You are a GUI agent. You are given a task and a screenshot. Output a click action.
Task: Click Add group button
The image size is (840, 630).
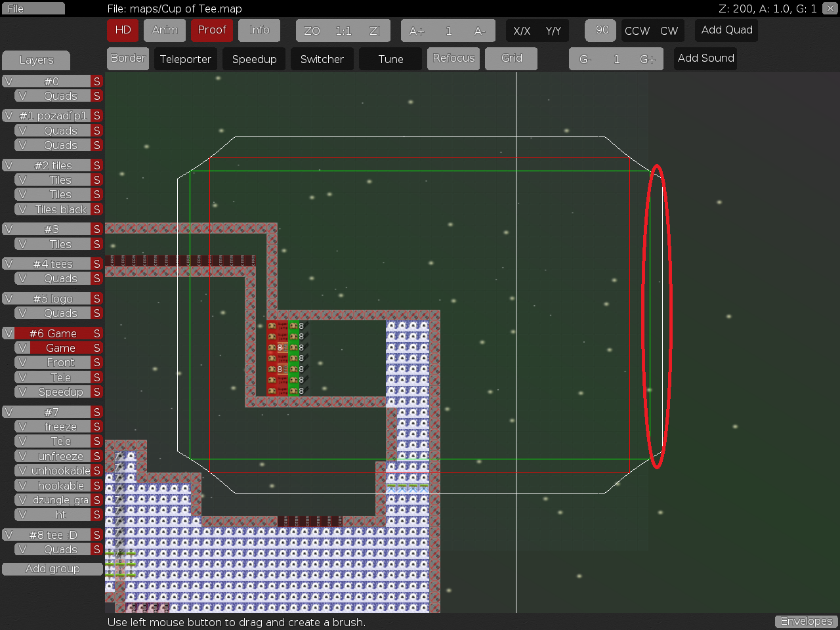click(52, 569)
